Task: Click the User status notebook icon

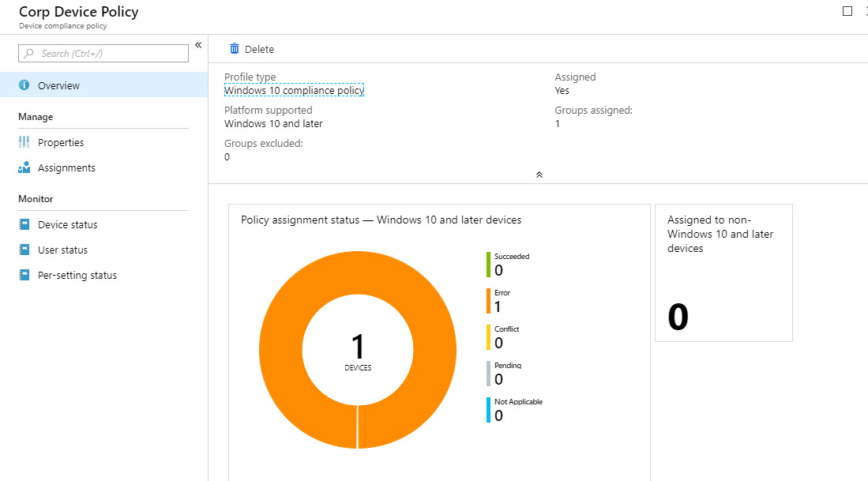Action: 24,250
